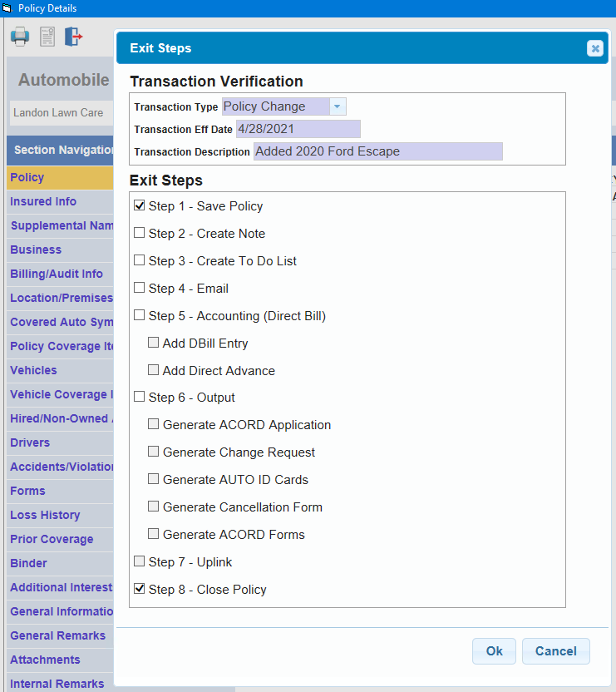
Task: Enable Generate AUTO ID Cards
Action: 154,479
